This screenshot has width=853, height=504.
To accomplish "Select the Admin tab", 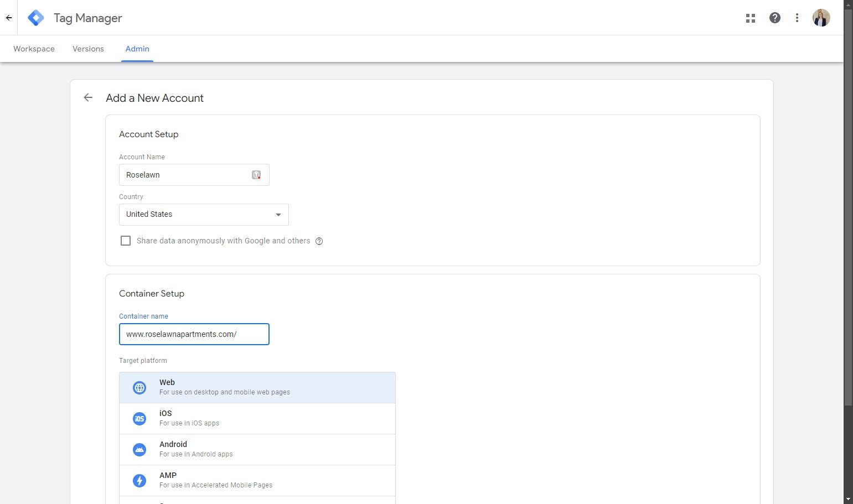I will (x=137, y=49).
